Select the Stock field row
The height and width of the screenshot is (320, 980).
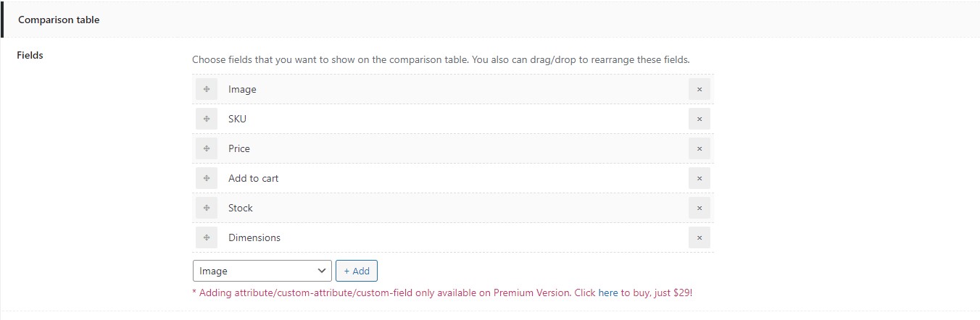453,208
